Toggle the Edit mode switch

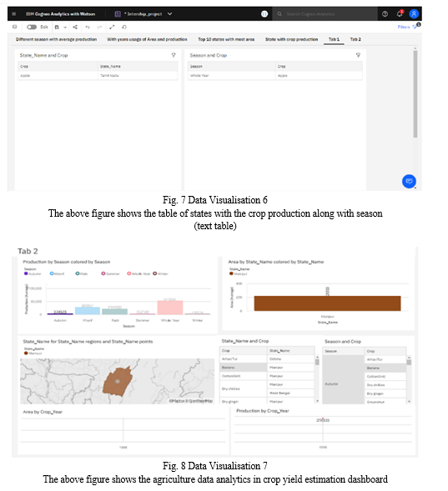click(x=32, y=27)
